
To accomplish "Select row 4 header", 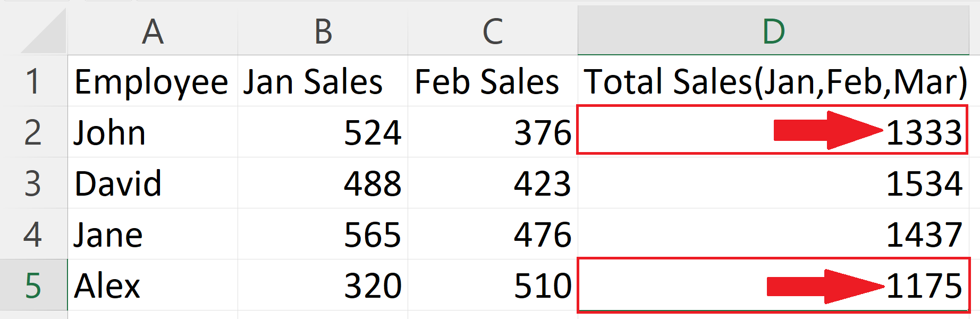I will click(33, 234).
